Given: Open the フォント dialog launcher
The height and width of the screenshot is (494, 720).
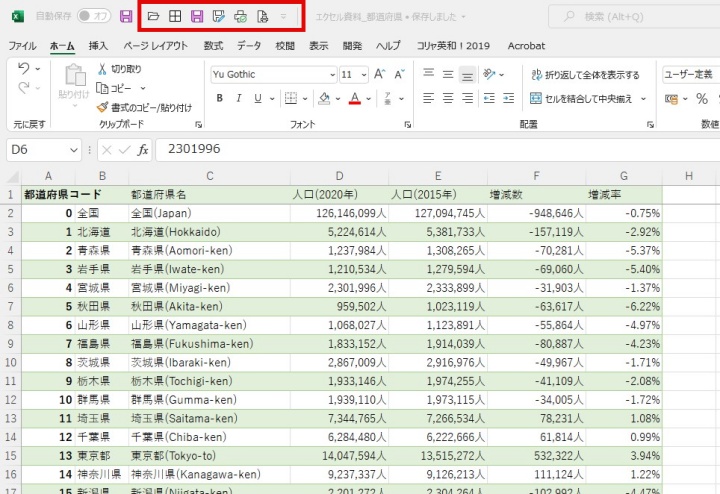Looking at the screenshot, I should (x=408, y=124).
